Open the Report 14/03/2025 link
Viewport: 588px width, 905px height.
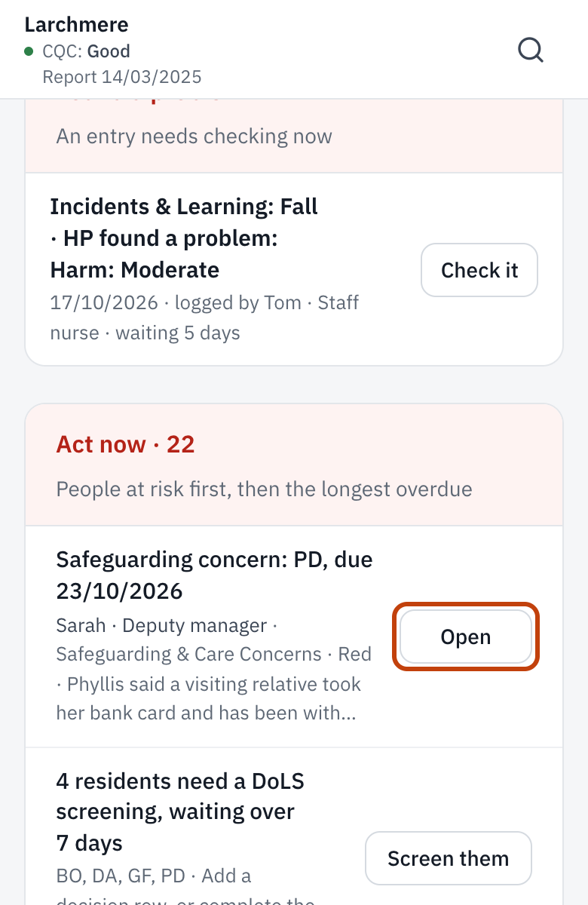pos(122,77)
